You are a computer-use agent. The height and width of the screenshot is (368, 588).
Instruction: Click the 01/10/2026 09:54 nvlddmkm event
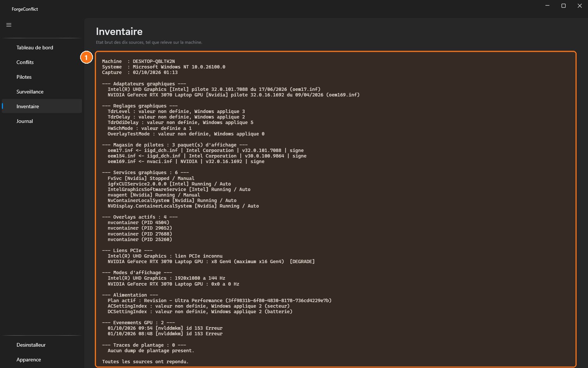tap(165, 328)
